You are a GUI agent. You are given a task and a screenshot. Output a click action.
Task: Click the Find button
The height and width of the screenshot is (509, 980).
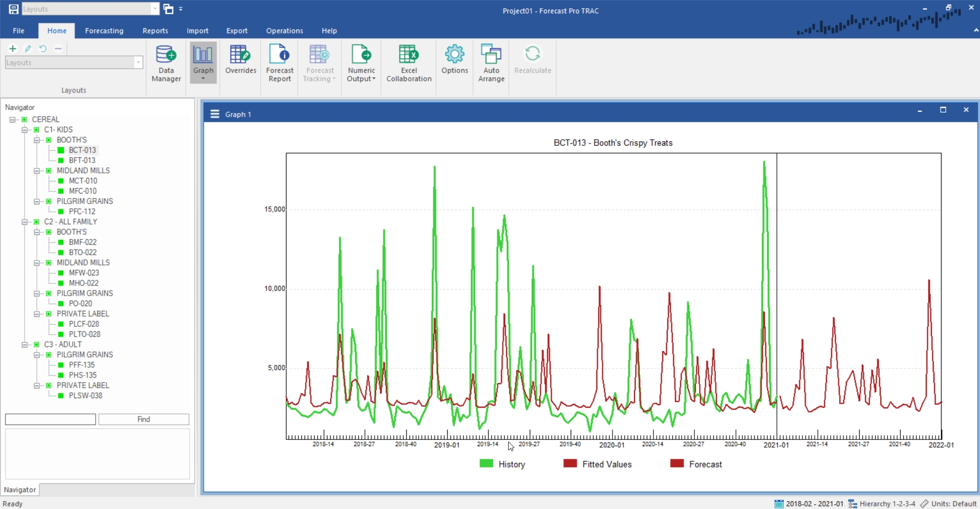point(144,419)
